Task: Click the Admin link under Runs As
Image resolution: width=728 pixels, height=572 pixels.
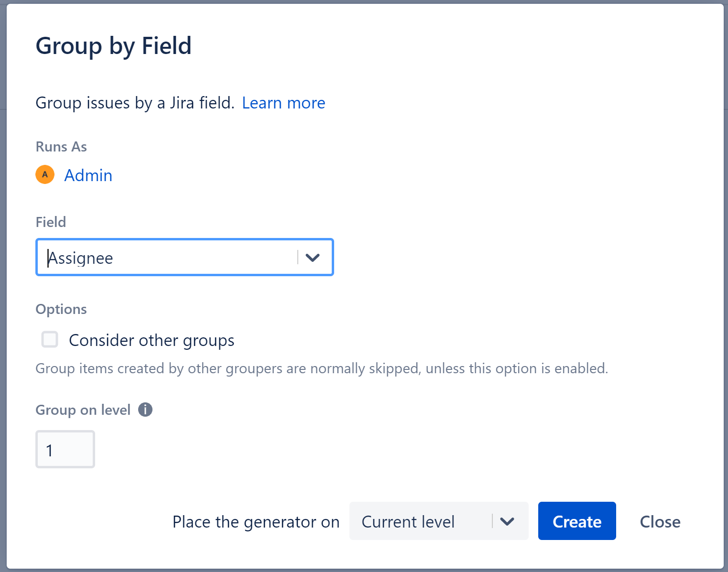Action: tap(88, 175)
